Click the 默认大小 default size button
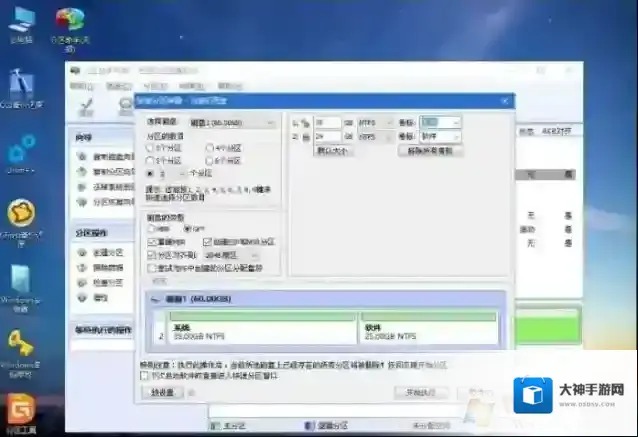The image size is (638, 437). tap(331, 151)
